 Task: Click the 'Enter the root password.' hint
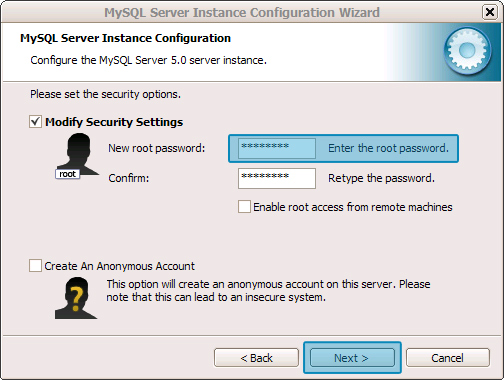(388, 148)
